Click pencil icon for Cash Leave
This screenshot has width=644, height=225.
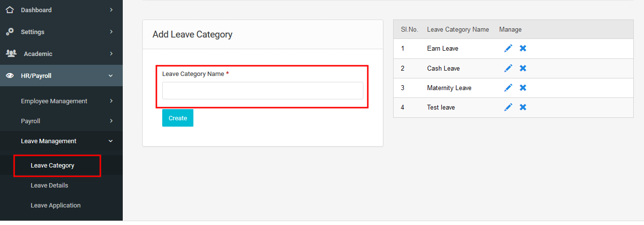pyautogui.click(x=508, y=68)
